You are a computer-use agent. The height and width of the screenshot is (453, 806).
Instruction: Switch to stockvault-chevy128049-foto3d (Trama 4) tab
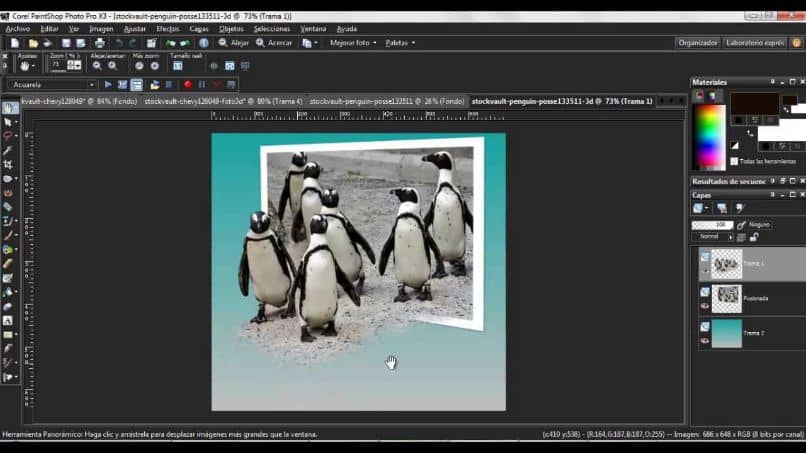tap(223, 101)
